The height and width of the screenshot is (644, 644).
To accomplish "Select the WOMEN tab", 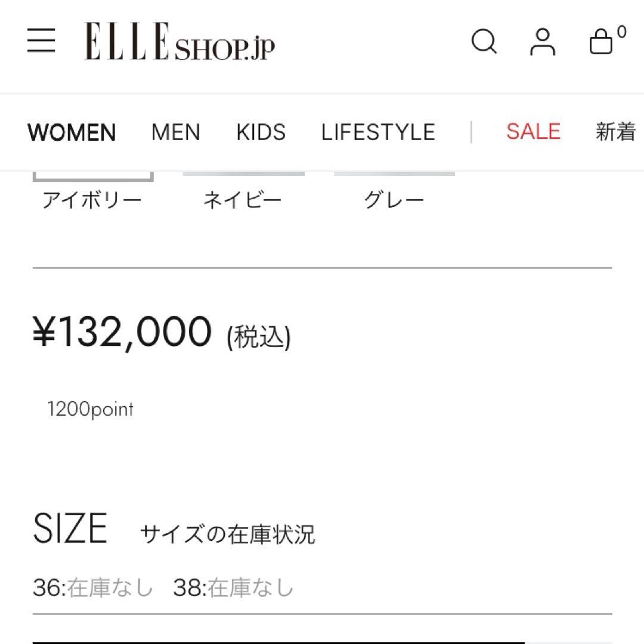I will click(x=72, y=132).
